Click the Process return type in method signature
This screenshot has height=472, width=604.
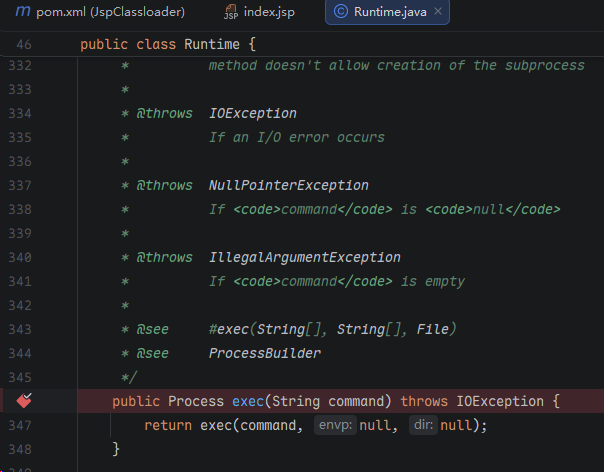point(195,401)
